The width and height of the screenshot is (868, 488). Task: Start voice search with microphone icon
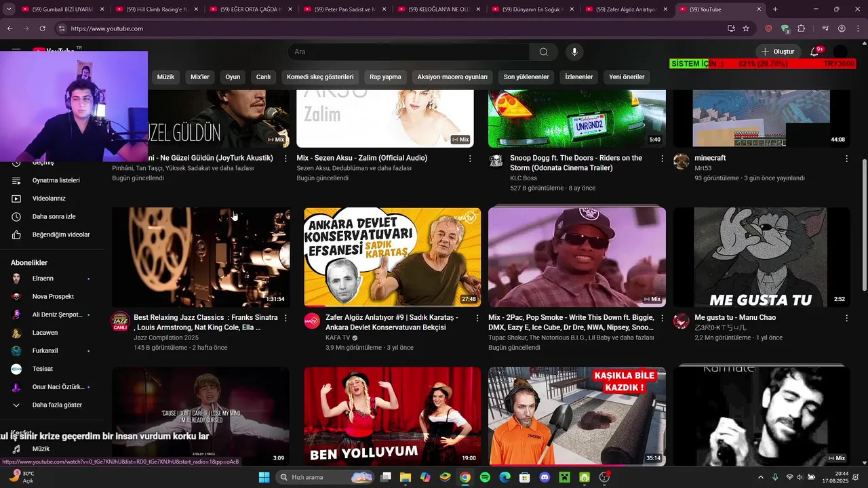[574, 52]
